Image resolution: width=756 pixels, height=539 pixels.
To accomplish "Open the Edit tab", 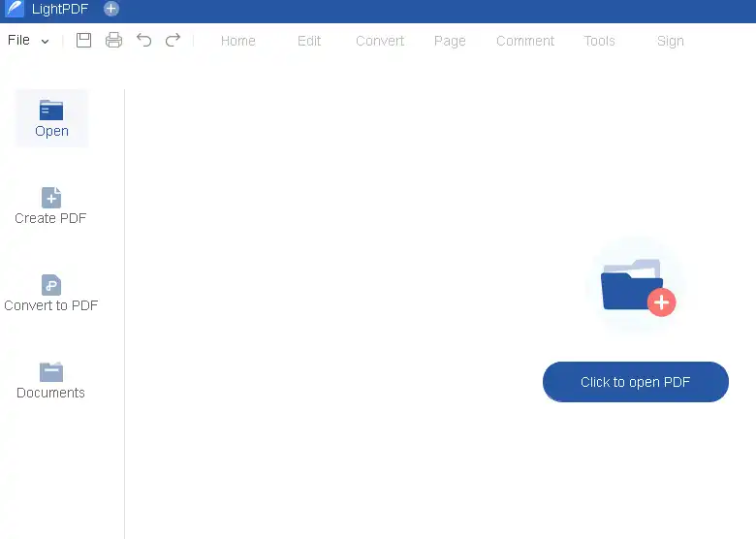I will (x=309, y=41).
